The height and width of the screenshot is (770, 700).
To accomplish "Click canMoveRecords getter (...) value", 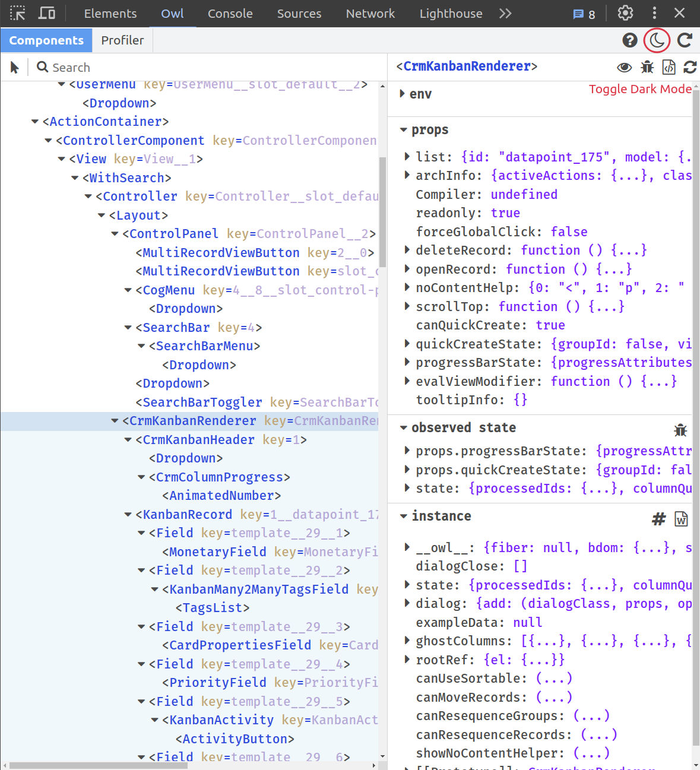I will [554, 697].
